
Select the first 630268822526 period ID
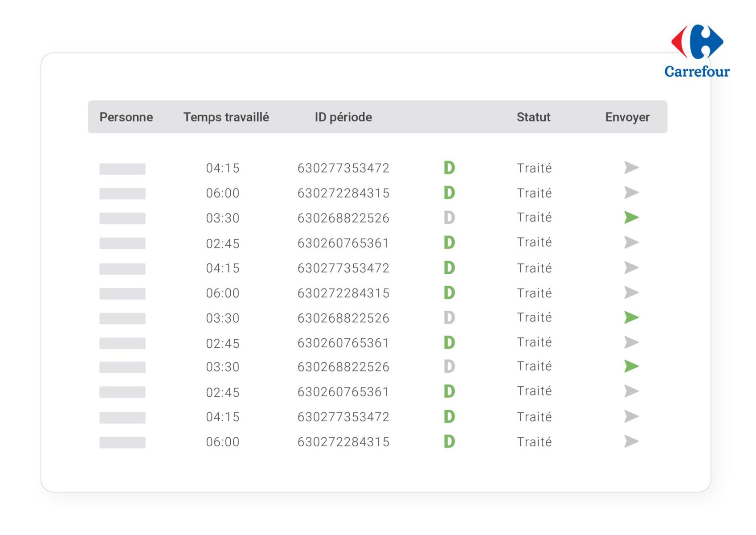click(343, 218)
